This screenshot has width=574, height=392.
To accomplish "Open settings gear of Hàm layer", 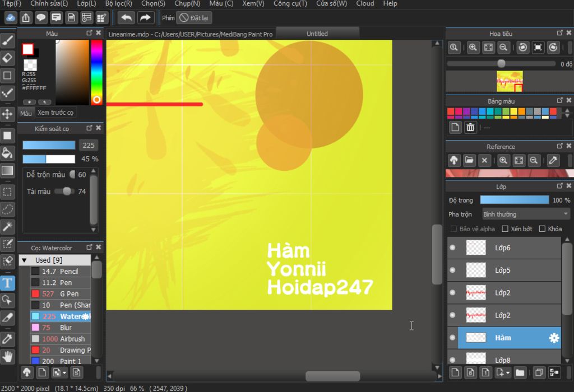I will 554,338.
